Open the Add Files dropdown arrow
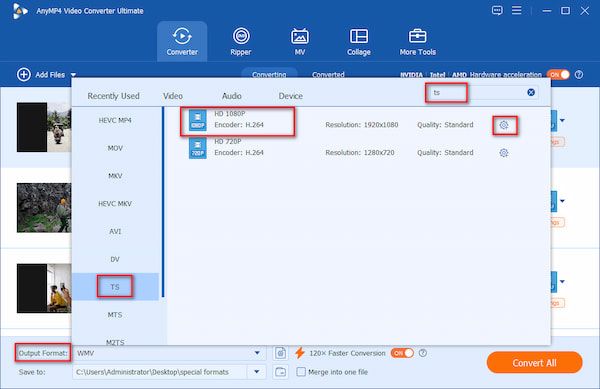The image size is (600, 389). coord(73,75)
